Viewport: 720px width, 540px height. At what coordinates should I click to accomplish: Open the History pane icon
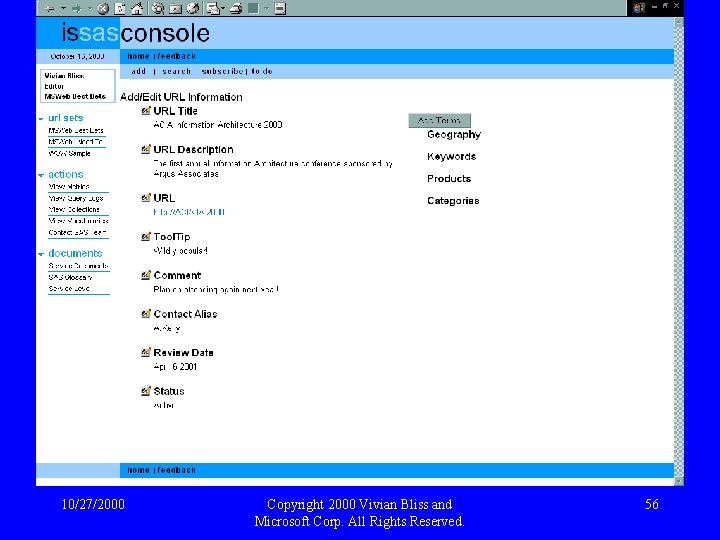[193, 8]
